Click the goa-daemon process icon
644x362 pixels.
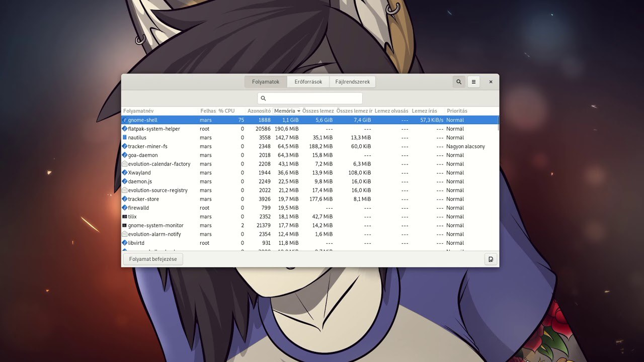click(125, 155)
